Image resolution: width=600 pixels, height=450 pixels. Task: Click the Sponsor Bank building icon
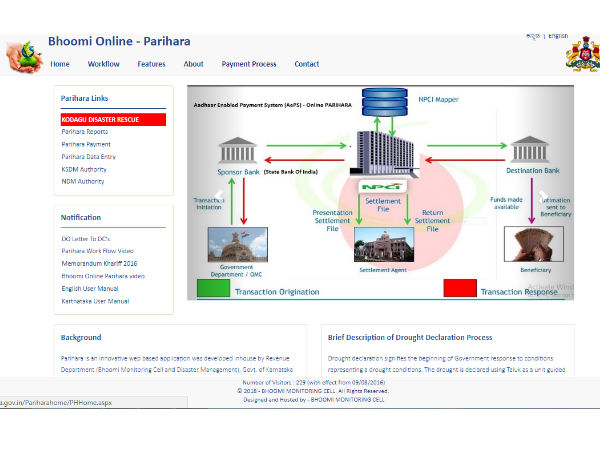238,150
